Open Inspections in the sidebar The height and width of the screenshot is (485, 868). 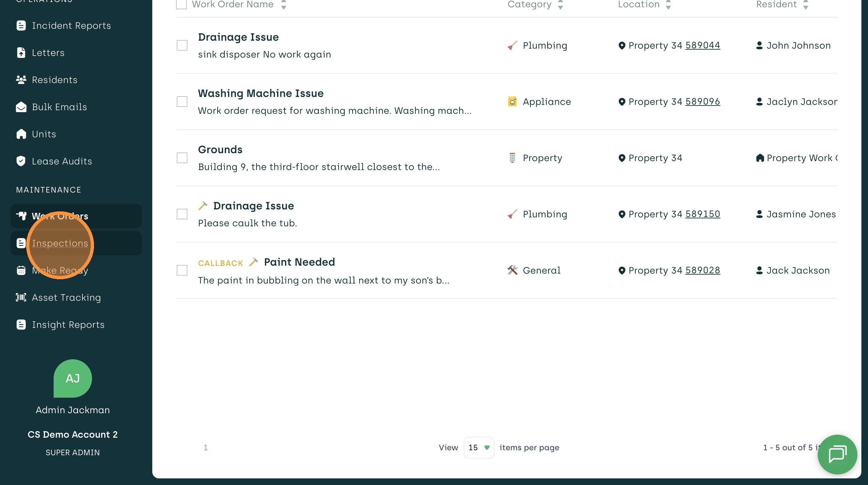(60, 243)
